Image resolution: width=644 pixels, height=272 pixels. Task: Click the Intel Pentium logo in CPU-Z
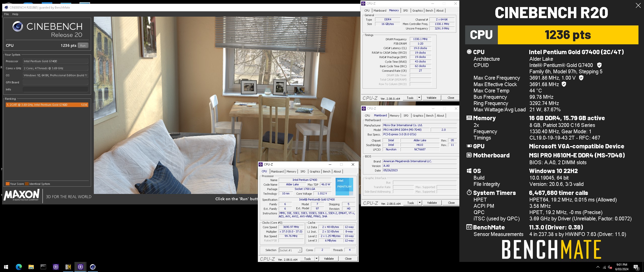click(344, 186)
